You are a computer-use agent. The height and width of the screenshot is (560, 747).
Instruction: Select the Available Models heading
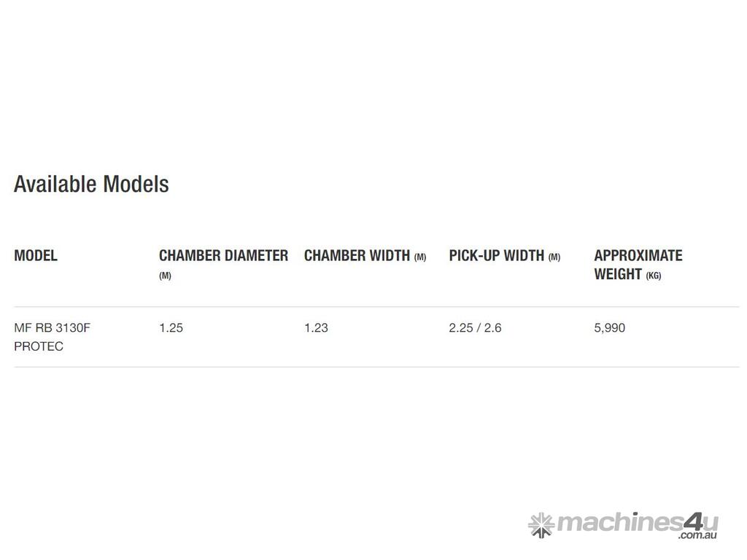[91, 184]
